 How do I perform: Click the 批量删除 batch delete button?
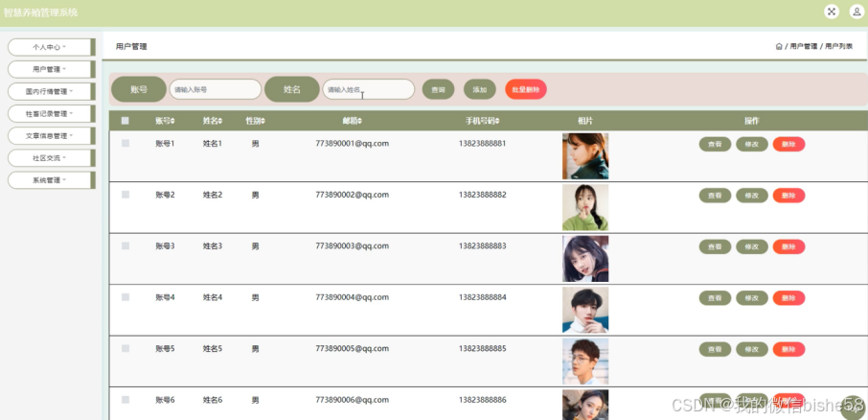pyautogui.click(x=526, y=89)
